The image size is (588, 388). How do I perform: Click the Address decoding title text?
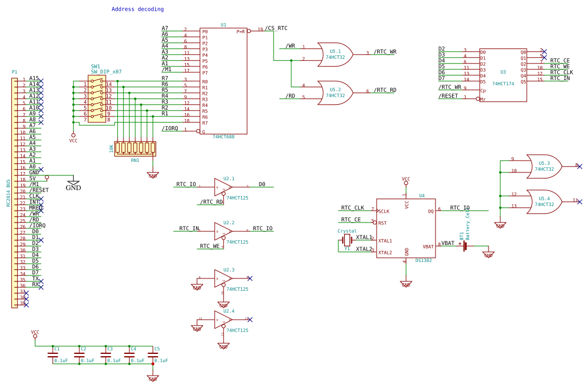[x=137, y=9]
